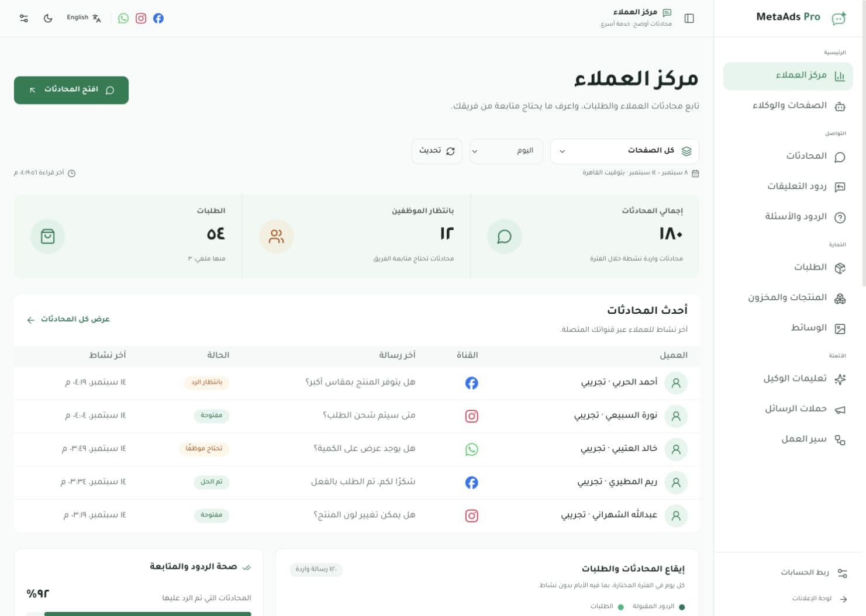This screenshot has width=866, height=616.
Task: Click ربط الحسابات at sidebar bottom
Action: coord(813,573)
